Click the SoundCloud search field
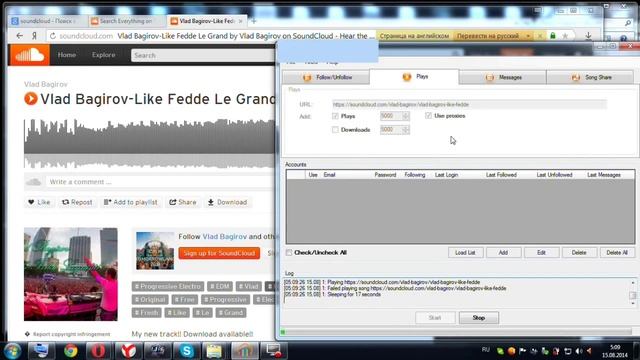The image size is (640, 360). click(203, 55)
